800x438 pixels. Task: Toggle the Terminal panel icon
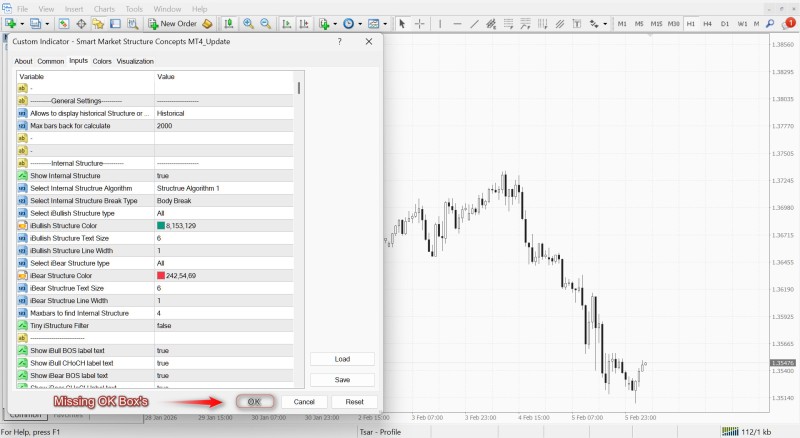coord(115,23)
